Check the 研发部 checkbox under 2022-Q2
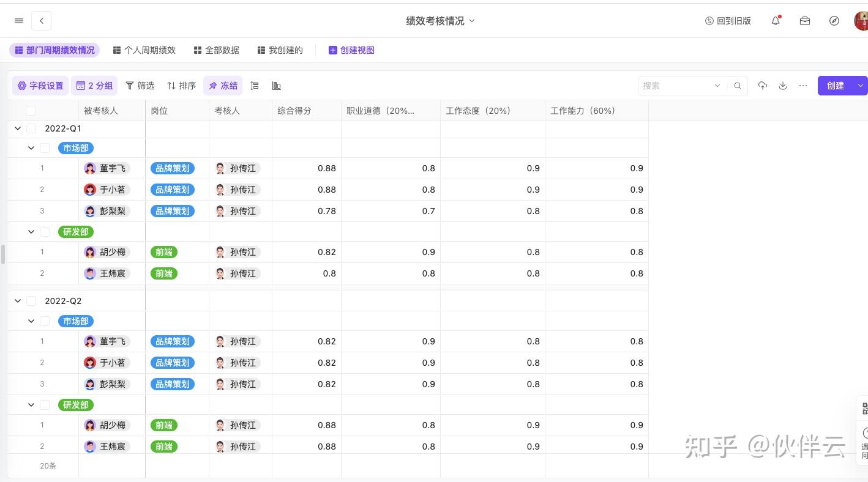 coord(45,405)
